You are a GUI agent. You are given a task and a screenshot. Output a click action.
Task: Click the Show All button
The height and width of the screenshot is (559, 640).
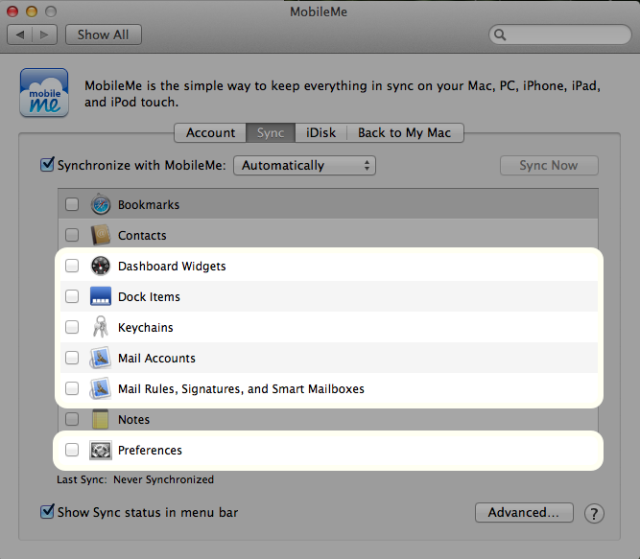tap(103, 35)
